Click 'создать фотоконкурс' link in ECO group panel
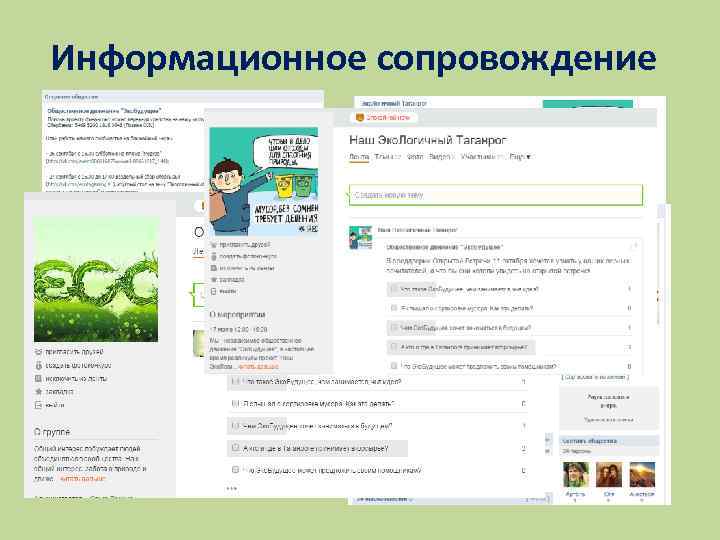Image resolution: width=720 pixels, height=540 pixels. click(78, 366)
